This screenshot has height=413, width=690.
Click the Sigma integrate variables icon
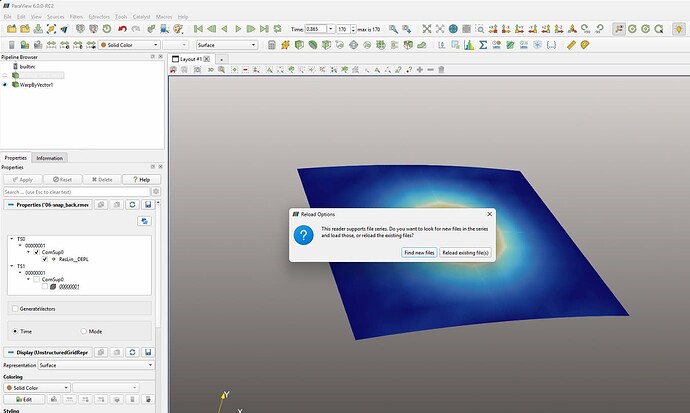coord(483,45)
